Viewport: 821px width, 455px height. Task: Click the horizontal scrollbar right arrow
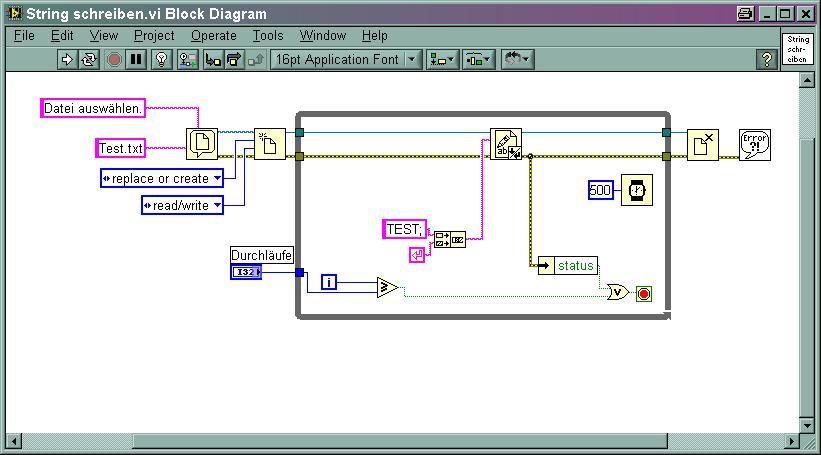[x=792, y=441]
